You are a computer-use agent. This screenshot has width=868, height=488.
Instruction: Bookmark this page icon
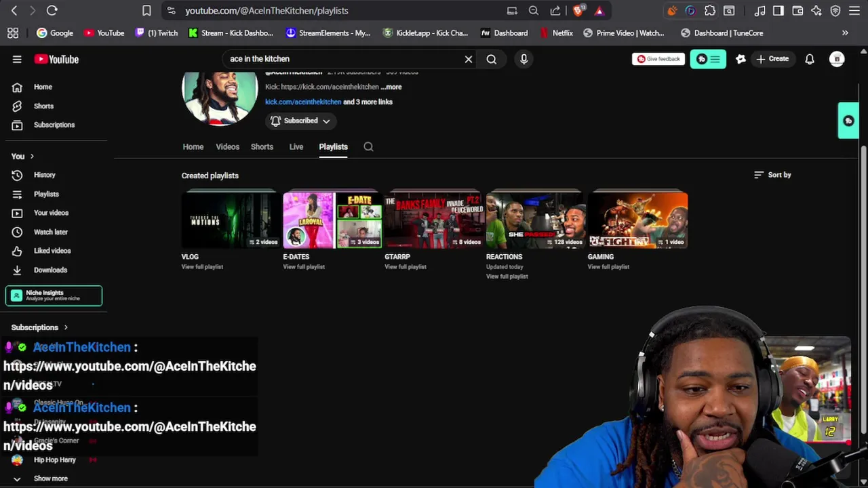pos(146,10)
